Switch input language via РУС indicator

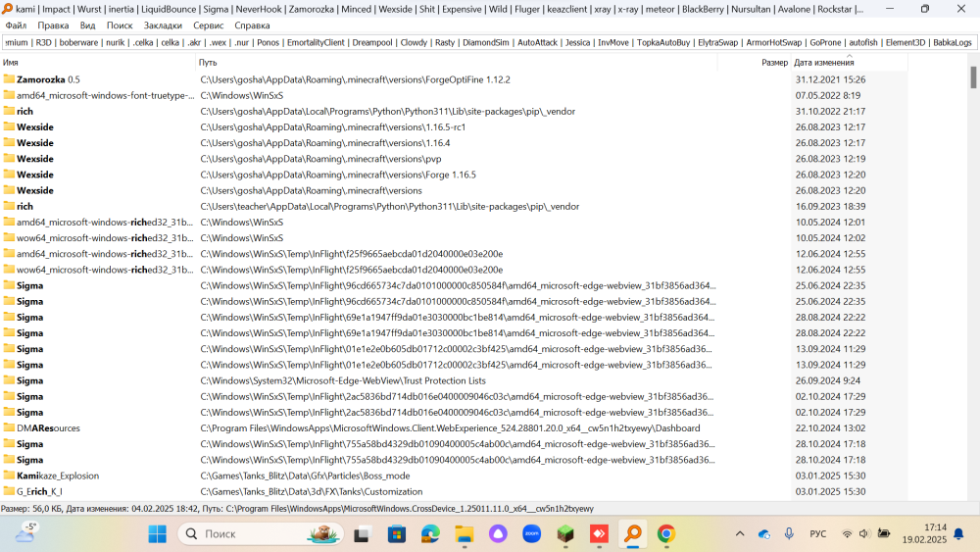tap(817, 534)
